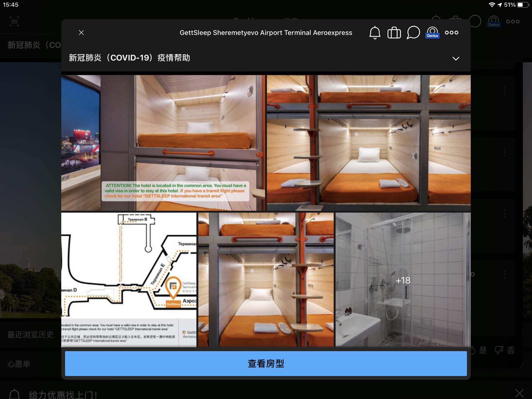
Task: Tap thumbs-down 否 in background window
Action: pos(505,350)
